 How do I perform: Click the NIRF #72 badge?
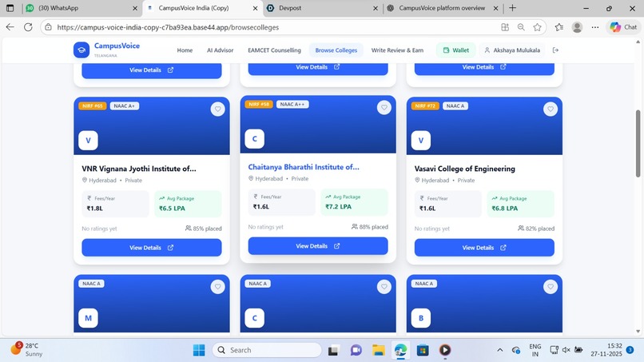click(x=425, y=106)
